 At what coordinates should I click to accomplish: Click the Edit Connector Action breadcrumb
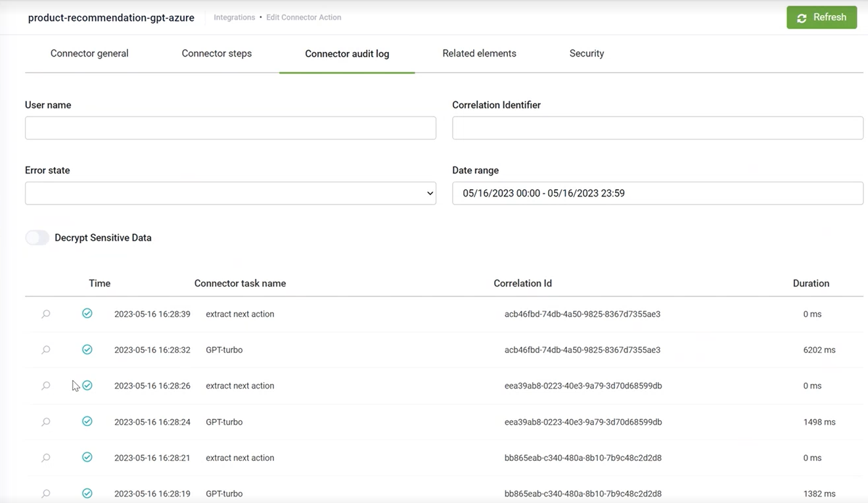pos(304,18)
